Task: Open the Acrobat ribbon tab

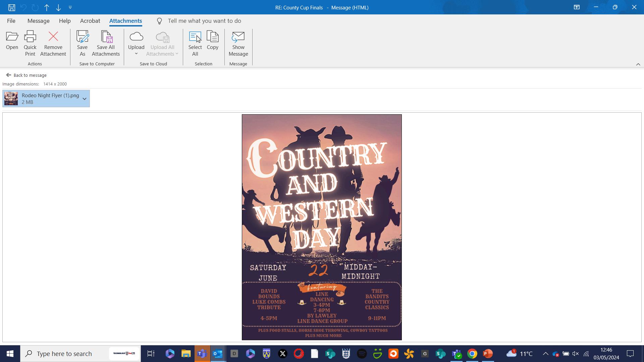Action: pyautogui.click(x=90, y=21)
